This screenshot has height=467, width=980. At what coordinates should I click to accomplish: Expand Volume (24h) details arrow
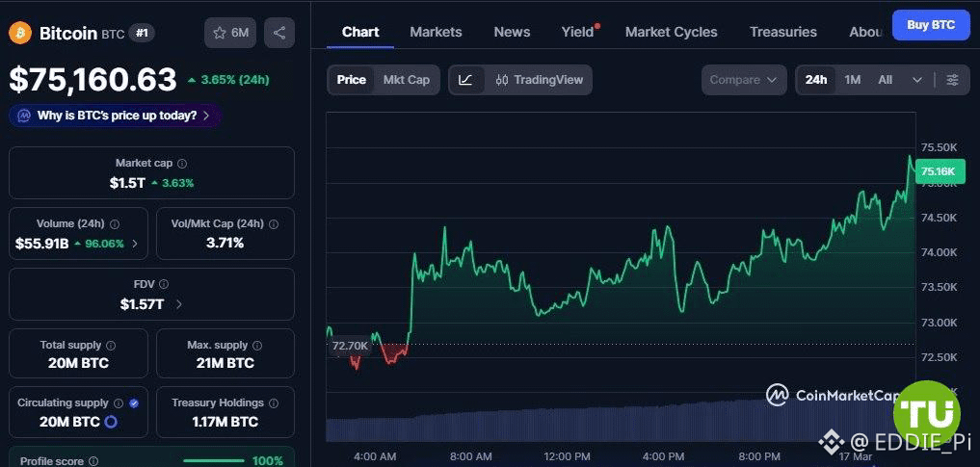135,244
